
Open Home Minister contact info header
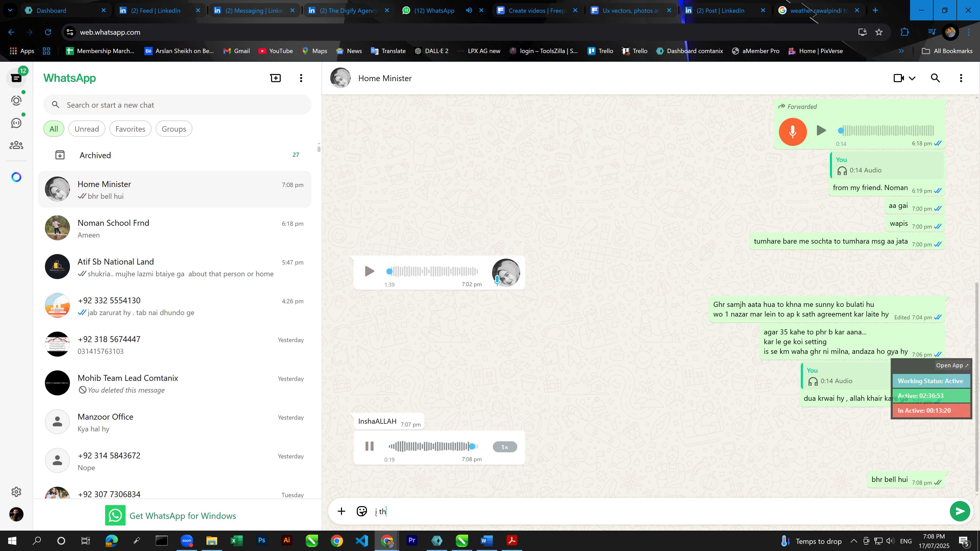(x=385, y=78)
